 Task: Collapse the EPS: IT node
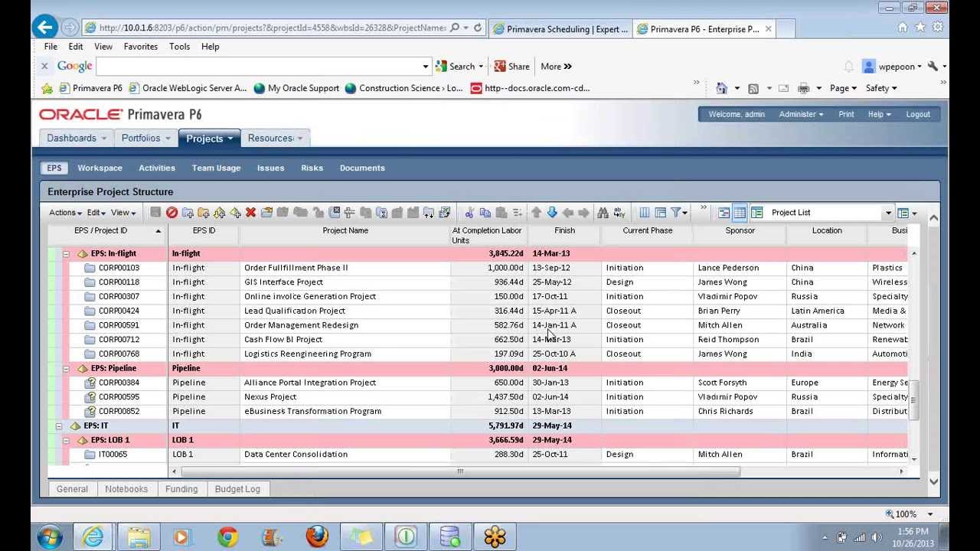pyautogui.click(x=59, y=425)
